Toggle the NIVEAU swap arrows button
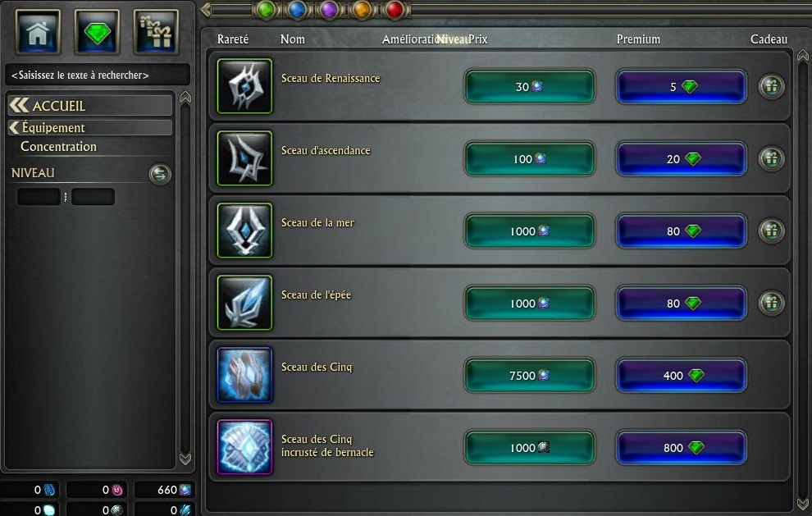This screenshot has width=812, height=516. 160,174
